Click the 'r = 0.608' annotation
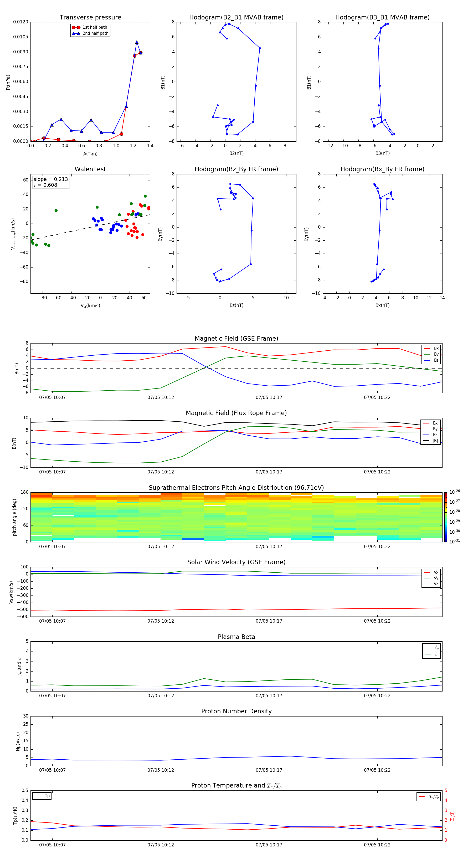This screenshot has height=868, width=473. pos(45,185)
